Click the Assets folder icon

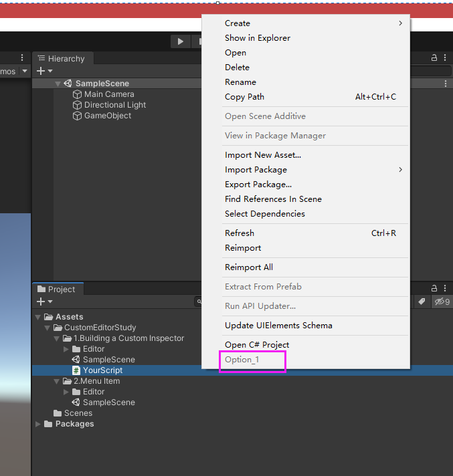[x=48, y=317]
